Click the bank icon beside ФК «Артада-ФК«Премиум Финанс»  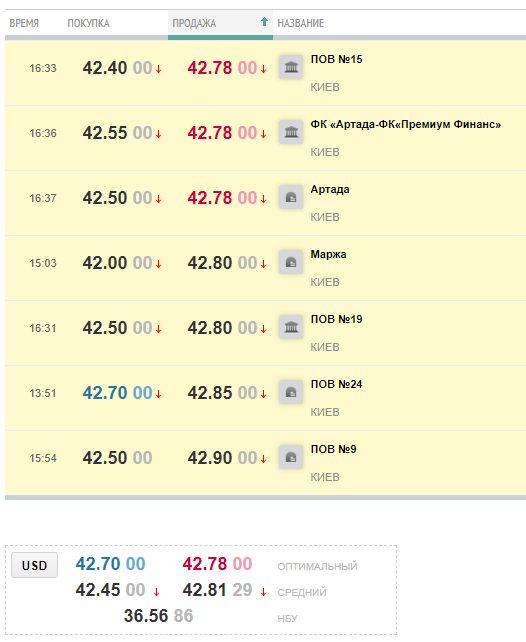click(291, 132)
